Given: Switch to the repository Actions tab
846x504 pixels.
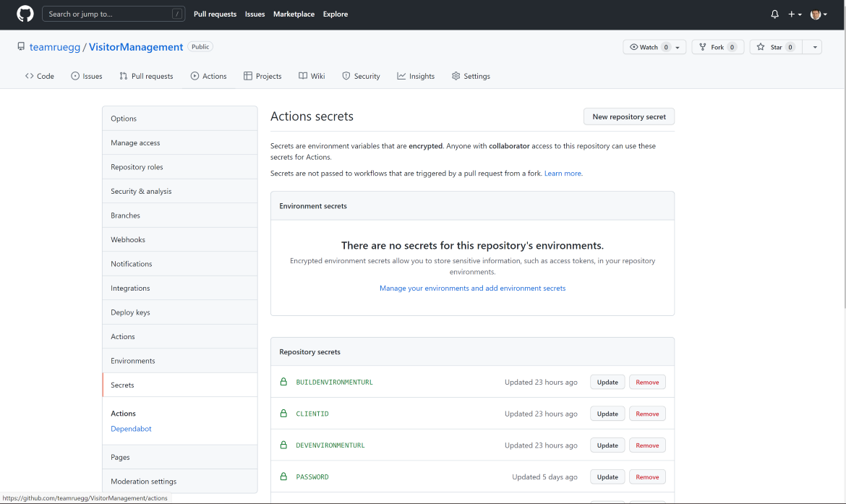Looking at the screenshot, I should [208, 76].
